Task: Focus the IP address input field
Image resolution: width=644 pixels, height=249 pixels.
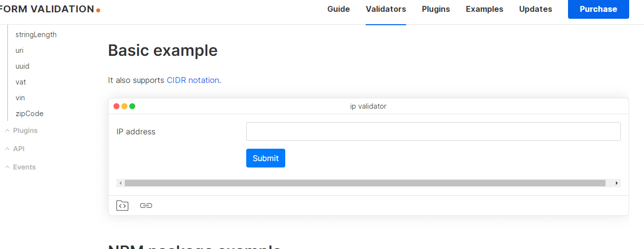Action: tap(433, 131)
